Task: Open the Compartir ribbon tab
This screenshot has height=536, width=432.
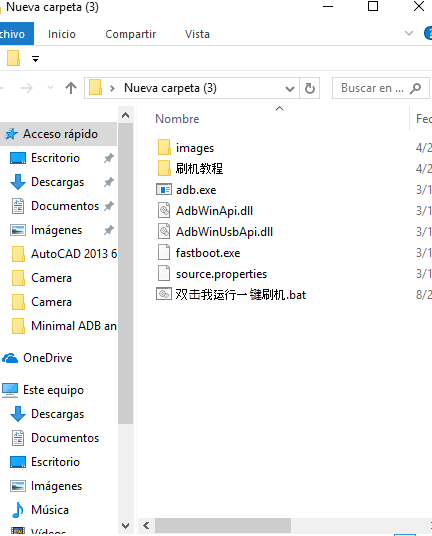Action: 131,34
